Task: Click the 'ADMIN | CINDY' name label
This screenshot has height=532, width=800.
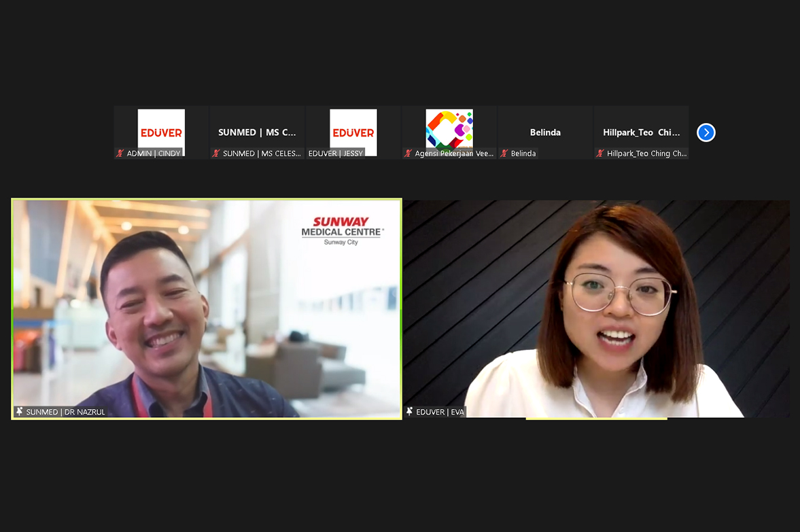Action: (154, 153)
